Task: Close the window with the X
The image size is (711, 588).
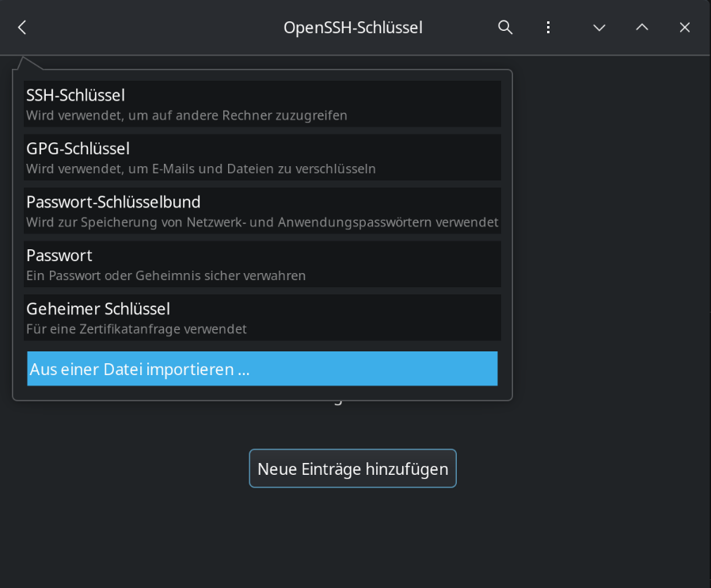Action: (685, 28)
